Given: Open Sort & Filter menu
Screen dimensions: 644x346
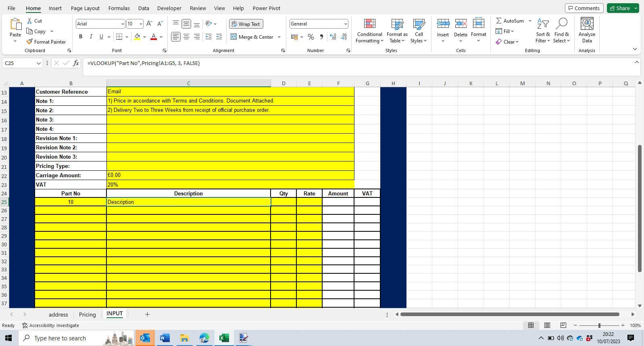Looking at the screenshot, I should pos(543,31).
